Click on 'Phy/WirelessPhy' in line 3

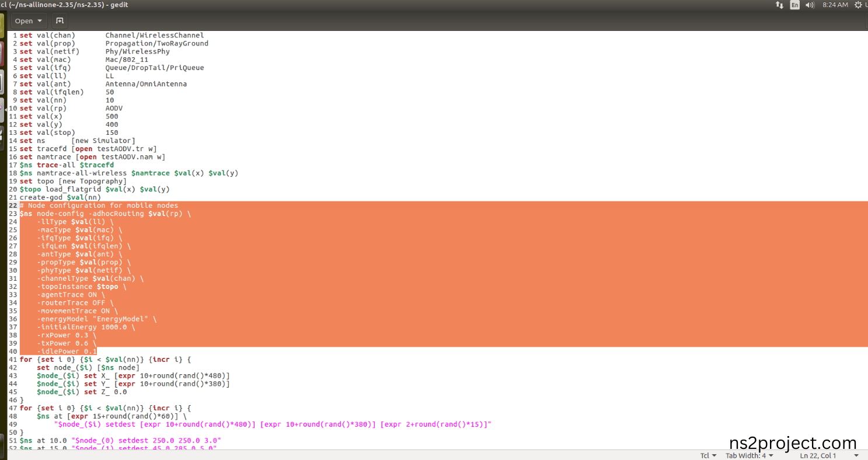138,51
